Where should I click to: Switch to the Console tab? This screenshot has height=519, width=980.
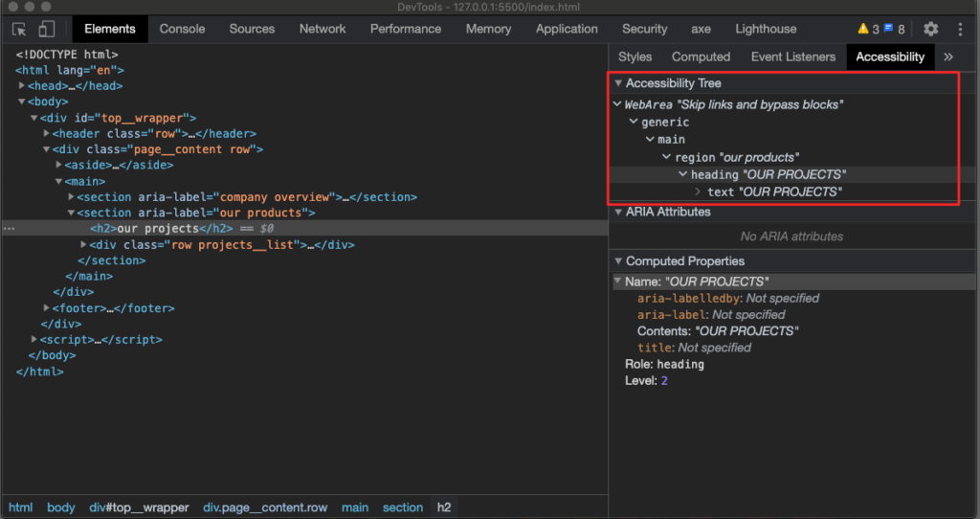pos(182,29)
